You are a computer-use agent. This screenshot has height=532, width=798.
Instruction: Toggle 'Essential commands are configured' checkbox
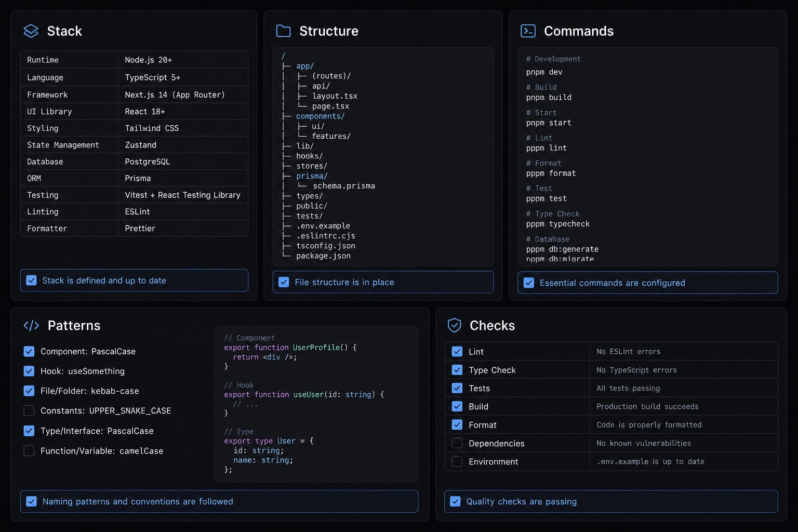point(529,283)
